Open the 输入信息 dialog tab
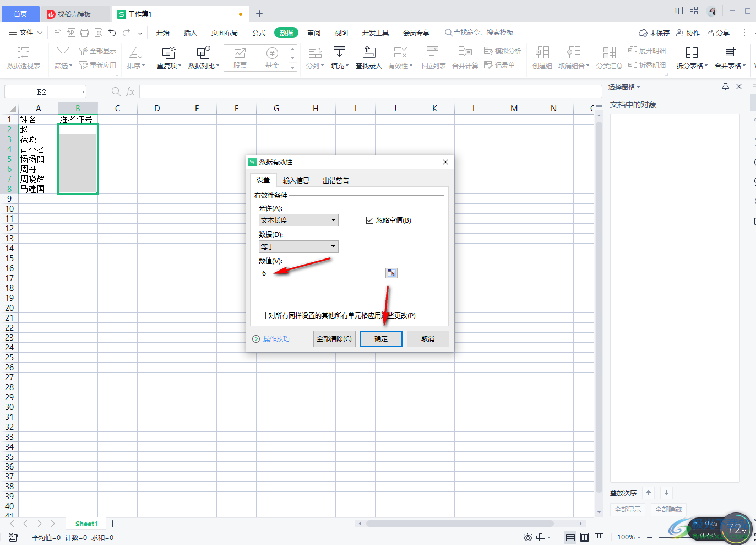 tap(296, 180)
